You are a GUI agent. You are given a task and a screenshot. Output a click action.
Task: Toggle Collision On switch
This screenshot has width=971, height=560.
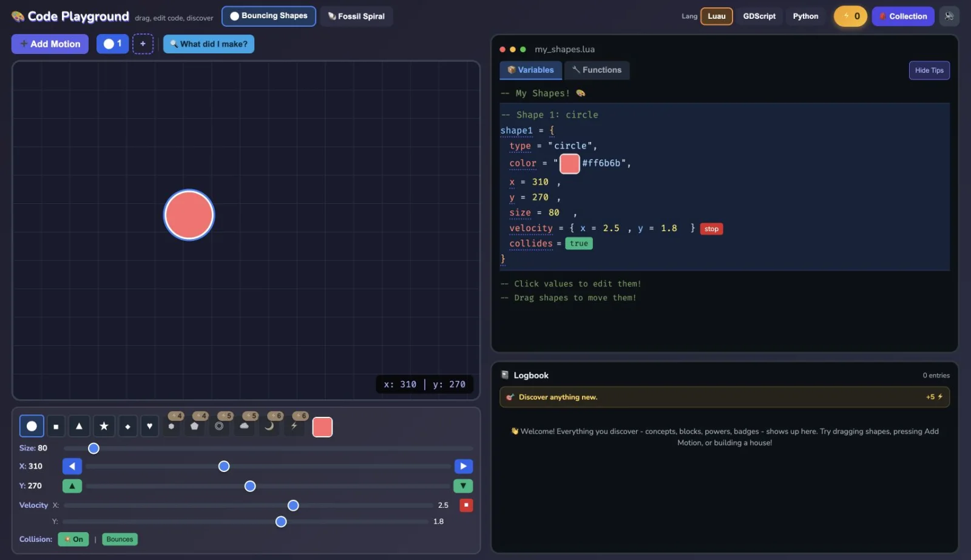click(73, 539)
